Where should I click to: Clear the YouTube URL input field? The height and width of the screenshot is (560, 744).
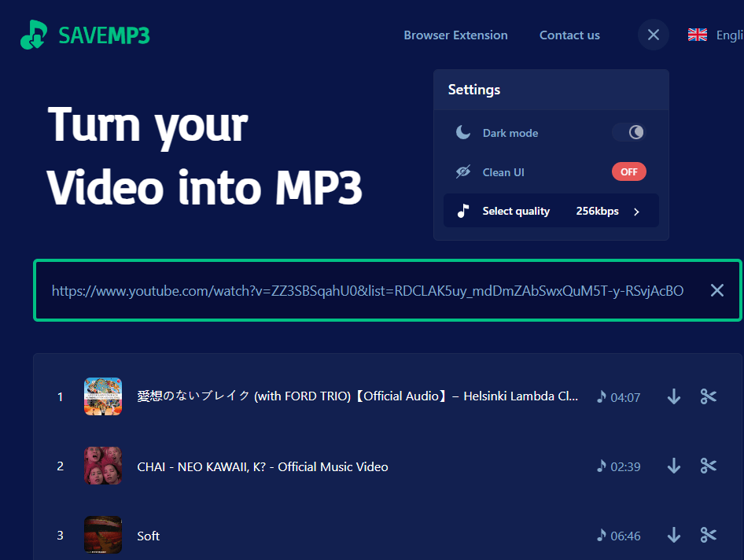[716, 290]
